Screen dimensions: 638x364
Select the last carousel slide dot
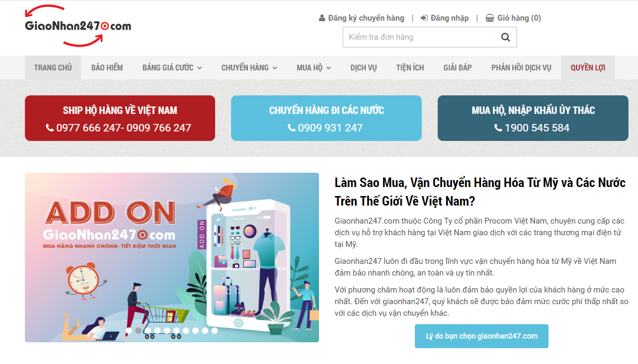(215, 331)
